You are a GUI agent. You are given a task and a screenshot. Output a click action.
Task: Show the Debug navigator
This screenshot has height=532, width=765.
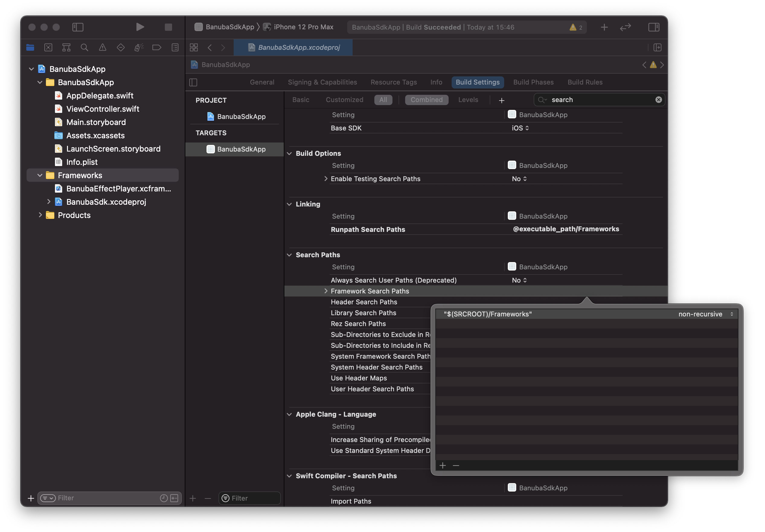[139, 47]
